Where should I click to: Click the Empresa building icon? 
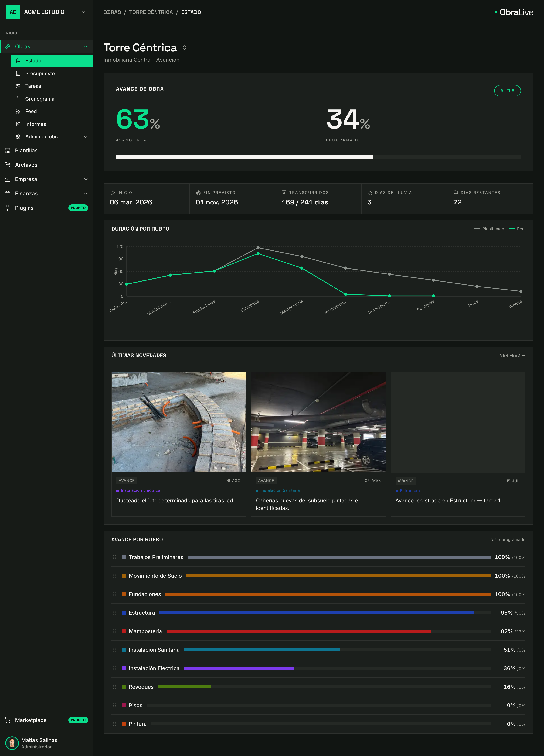pyautogui.click(x=8, y=179)
